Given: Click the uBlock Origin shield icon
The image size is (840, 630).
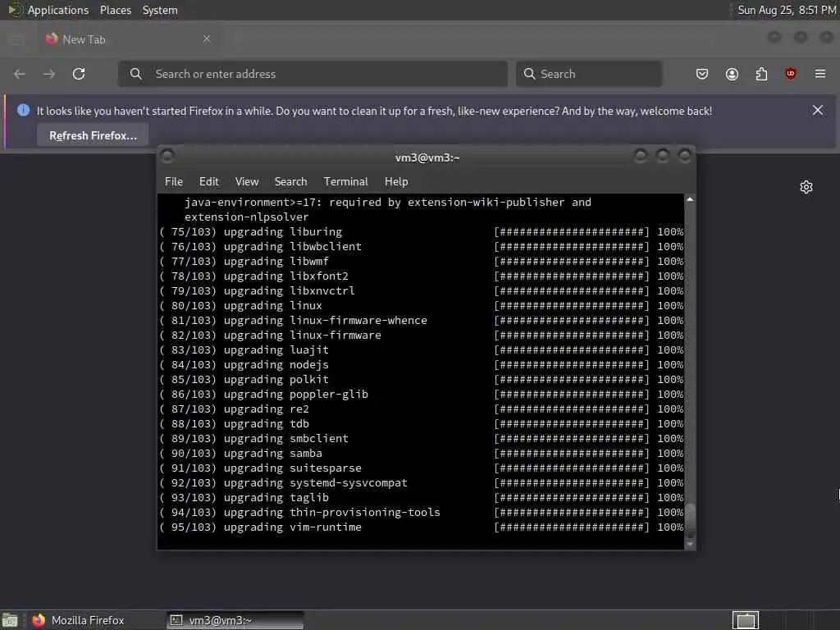Looking at the screenshot, I should click(791, 74).
